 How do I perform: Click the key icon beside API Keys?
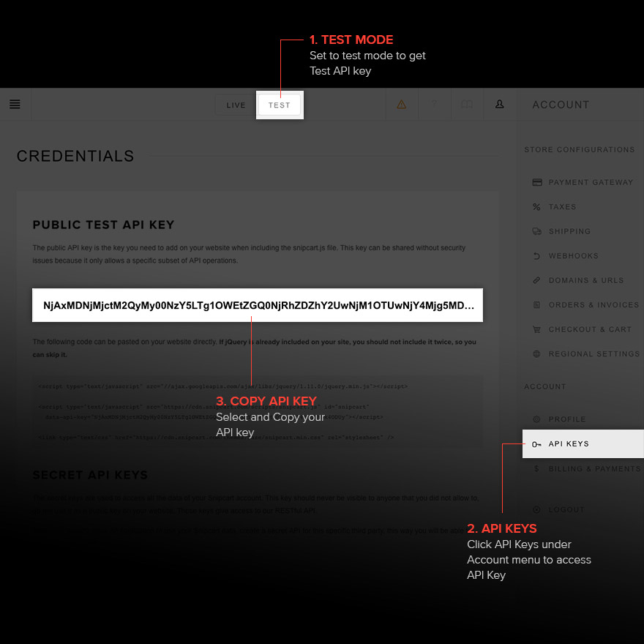click(x=536, y=444)
